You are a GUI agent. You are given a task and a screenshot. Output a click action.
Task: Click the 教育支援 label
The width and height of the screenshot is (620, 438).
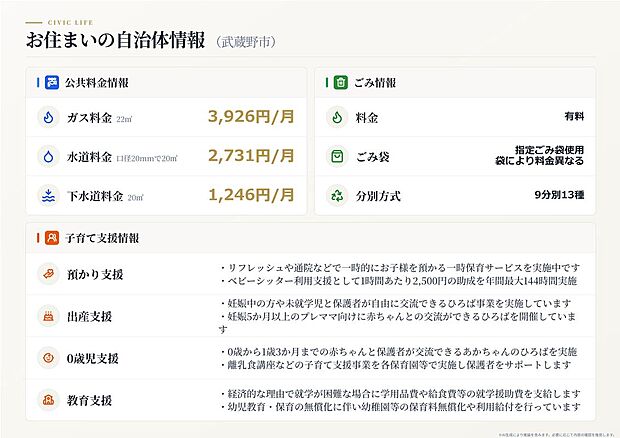pyautogui.click(x=89, y=400)
